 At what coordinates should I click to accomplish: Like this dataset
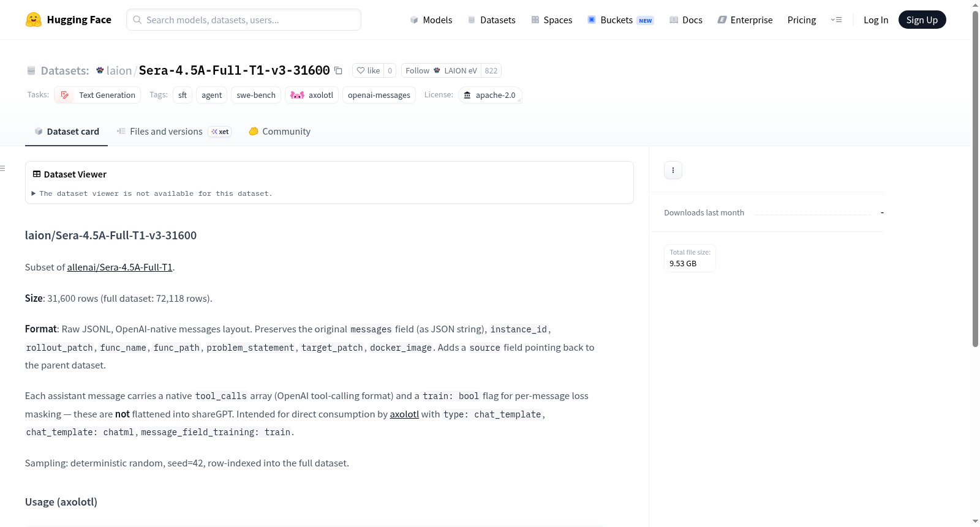tap(368, 70)
